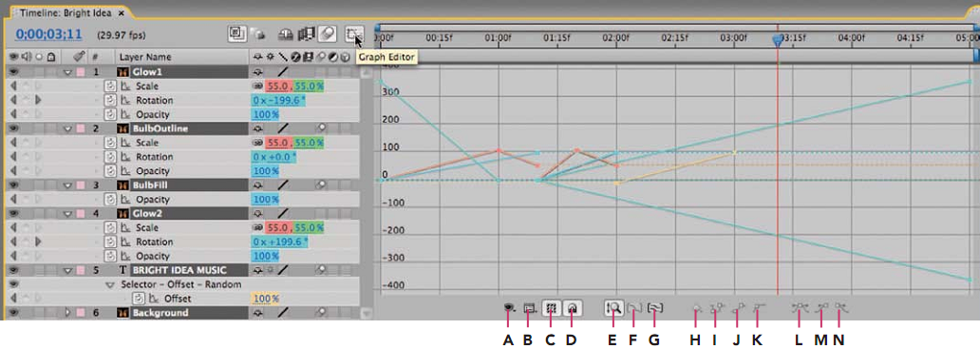Go to previous keyframe on Glow2 Scale
Screen dimensions: 980x349
[13, 227]
